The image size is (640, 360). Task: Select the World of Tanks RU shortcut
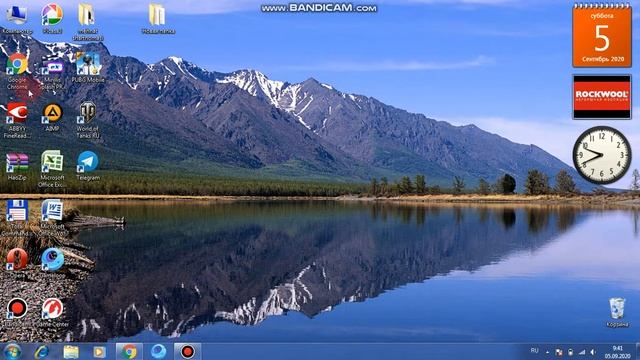pos(87,121)
